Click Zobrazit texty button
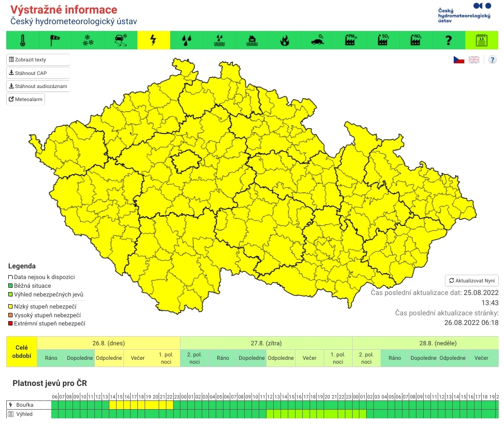The height and width of the screenshot is (428, 504). point(38,59)
